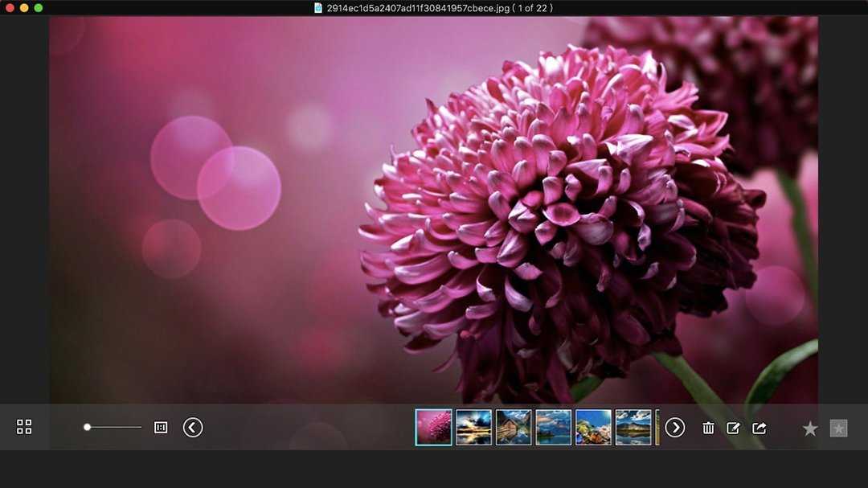Toggle the boxed star favorites filter

click(838, 429)
